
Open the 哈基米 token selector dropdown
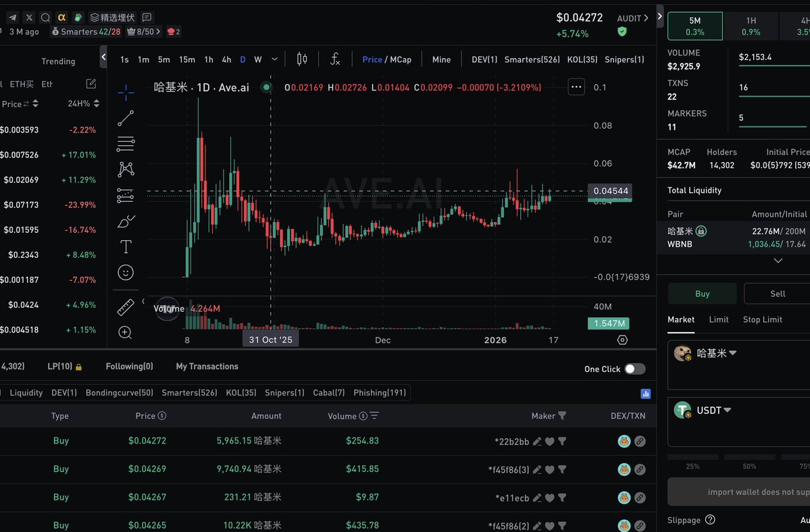(706, 354)
